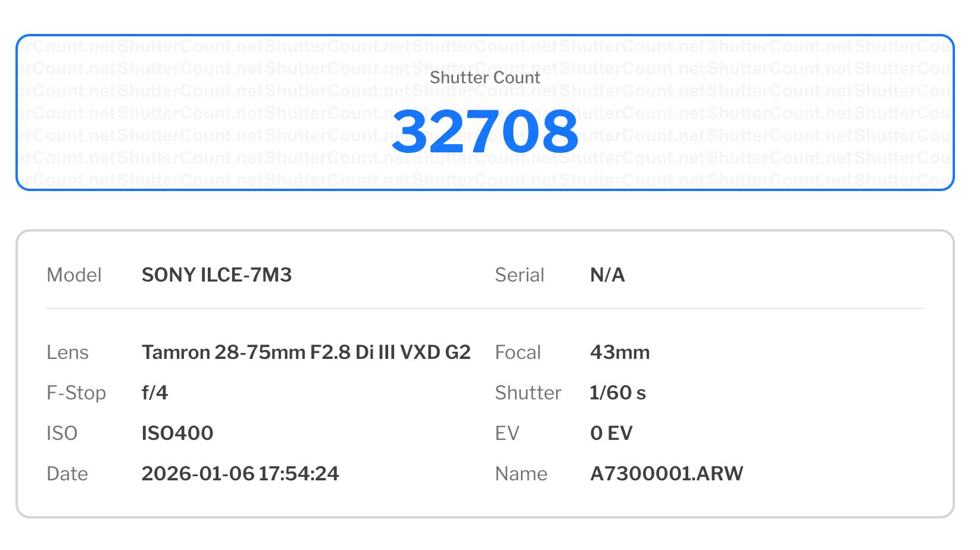This screenshot has height=550, width=980.
Task: Select the 1/60 s shutter speed value
Action: point(617,393)
